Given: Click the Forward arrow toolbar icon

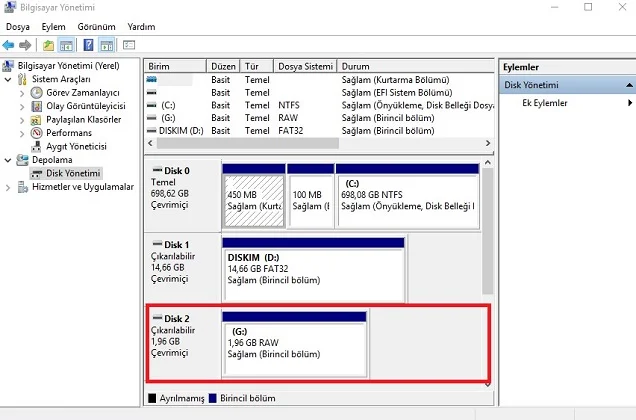Looking at the screenshot, I should click(x=25, y=45).
